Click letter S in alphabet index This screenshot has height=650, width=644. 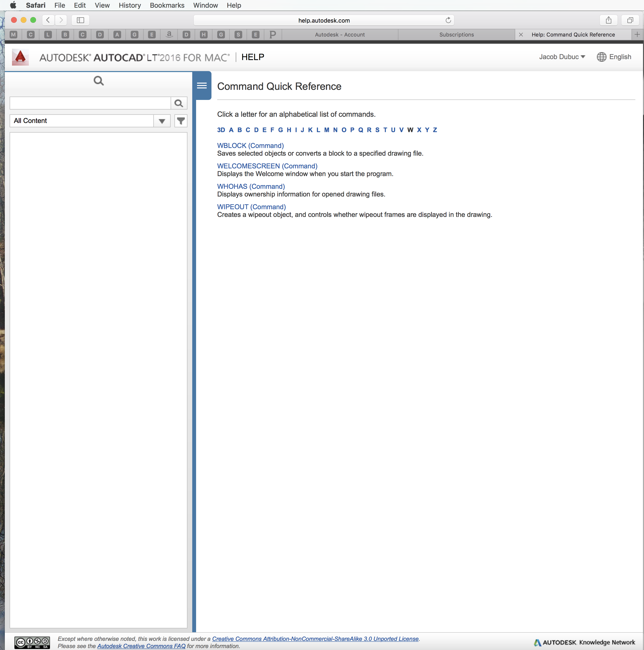[377, 130]
